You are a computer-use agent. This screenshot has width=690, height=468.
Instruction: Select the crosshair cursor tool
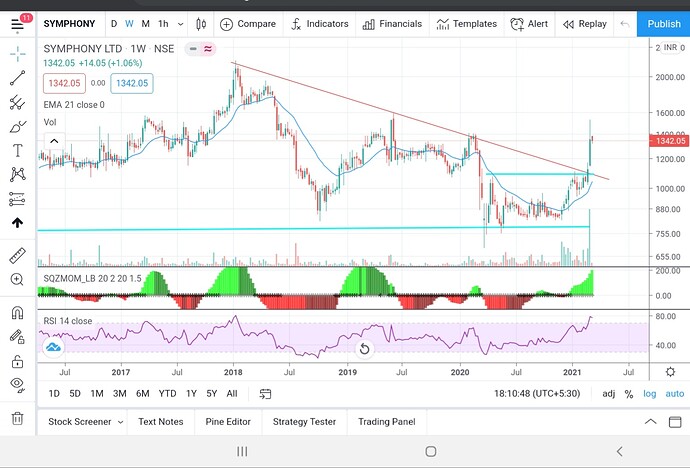point(17,53)
